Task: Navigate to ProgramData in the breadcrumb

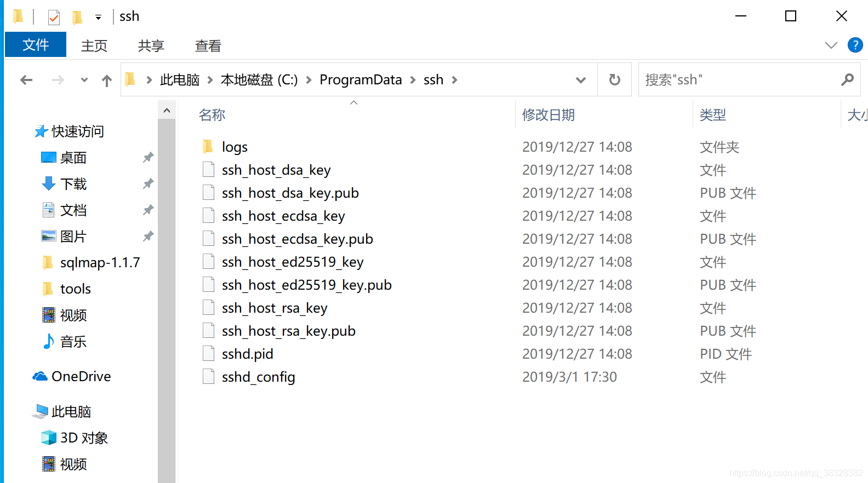Action: [361, 80]
